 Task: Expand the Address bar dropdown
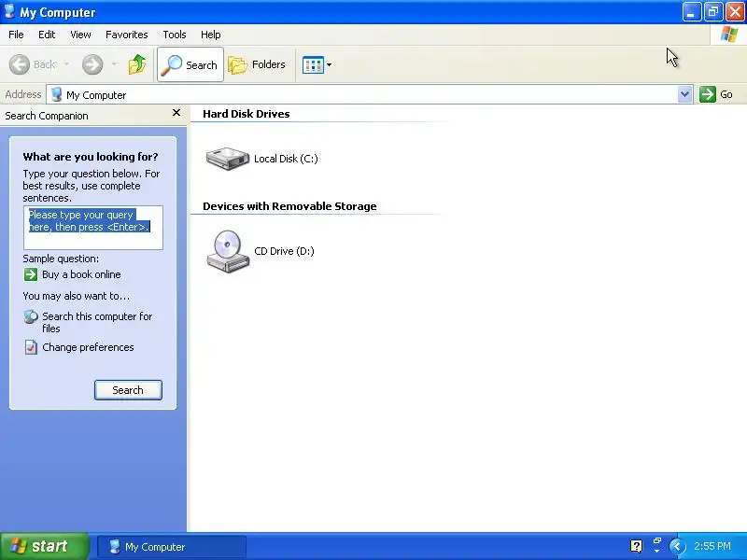click(684, 94)
